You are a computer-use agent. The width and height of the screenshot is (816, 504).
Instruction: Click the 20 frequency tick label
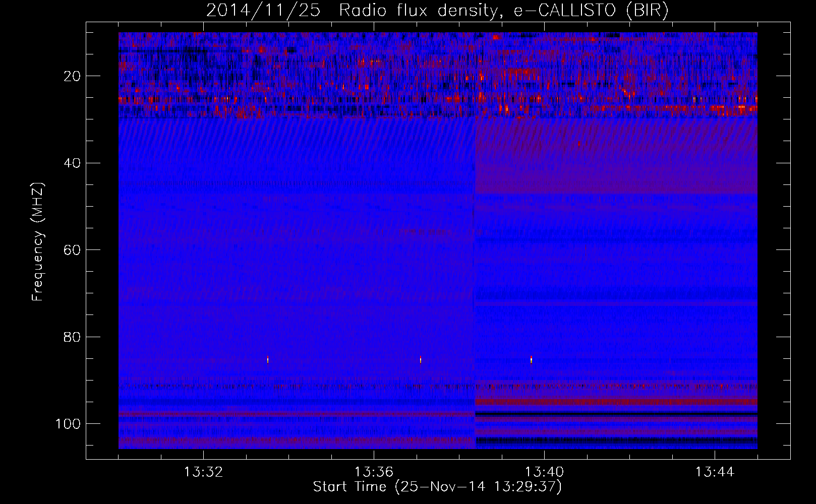coord(72,76)
